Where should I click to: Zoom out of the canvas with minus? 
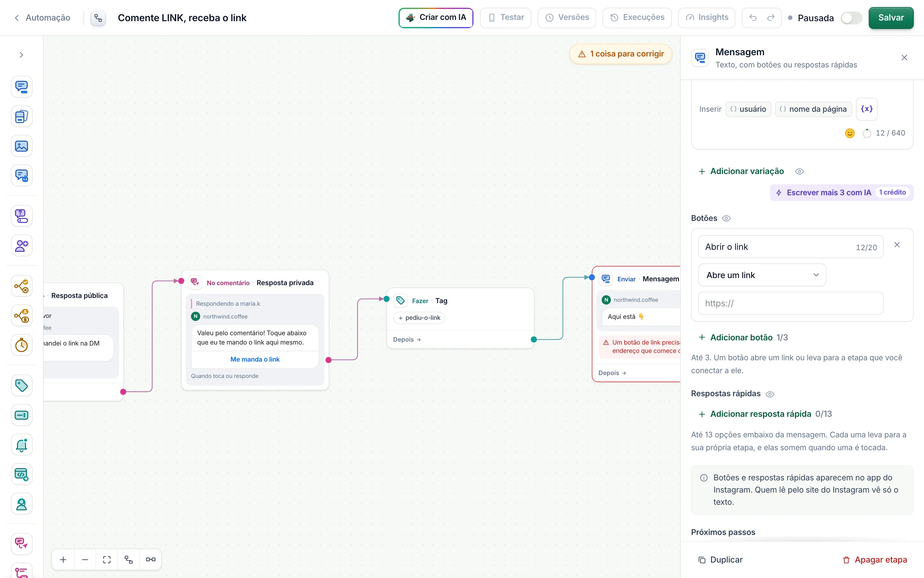click(85, 560)
